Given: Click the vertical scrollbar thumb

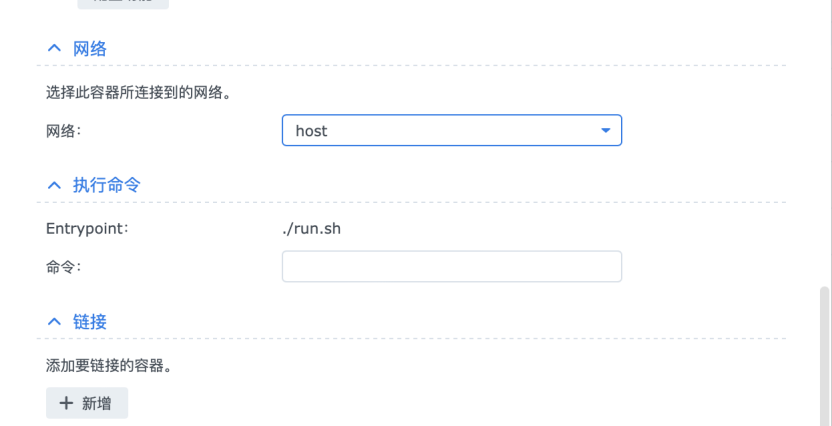Looking at the screenshot, I should click(x=824, y=355).
